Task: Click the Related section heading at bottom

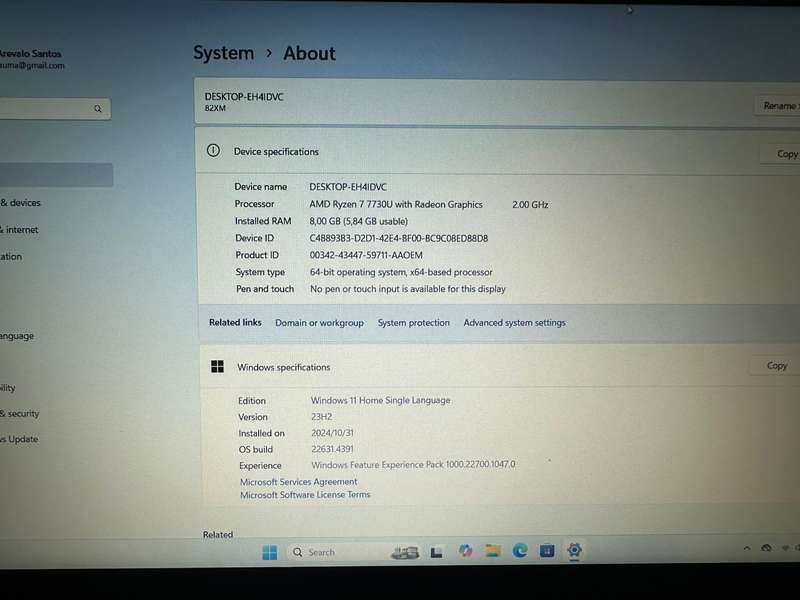Action: (218, 535)
